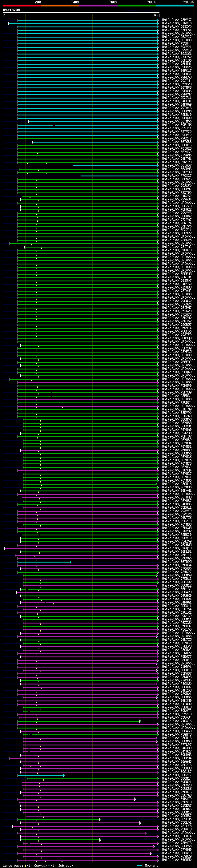Image resolution: width=197 pixels, height=868 pixels.
Task: Click the UniRef100_A9BKI9 label
Action: tap(176, 535)
